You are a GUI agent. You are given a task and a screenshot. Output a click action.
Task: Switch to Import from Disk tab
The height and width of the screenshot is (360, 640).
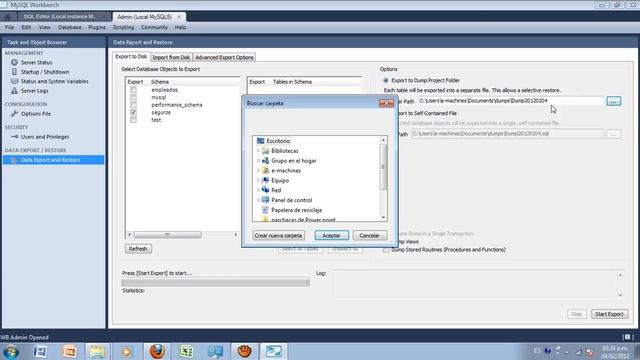(171, 58)
